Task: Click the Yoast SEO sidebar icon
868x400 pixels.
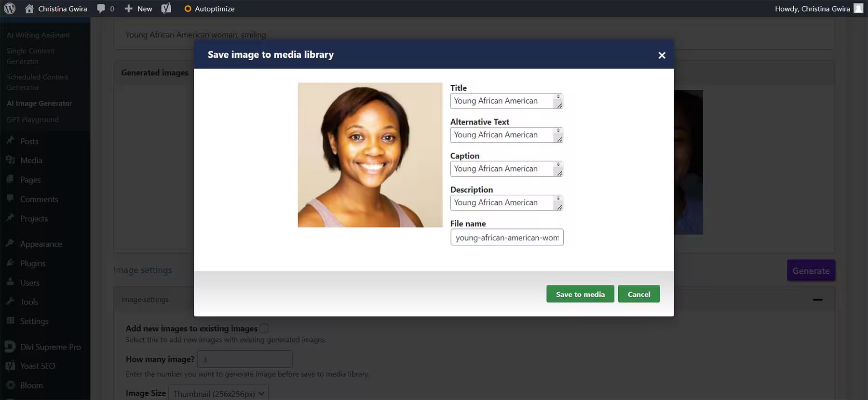Action: click(x=10, y=366)
